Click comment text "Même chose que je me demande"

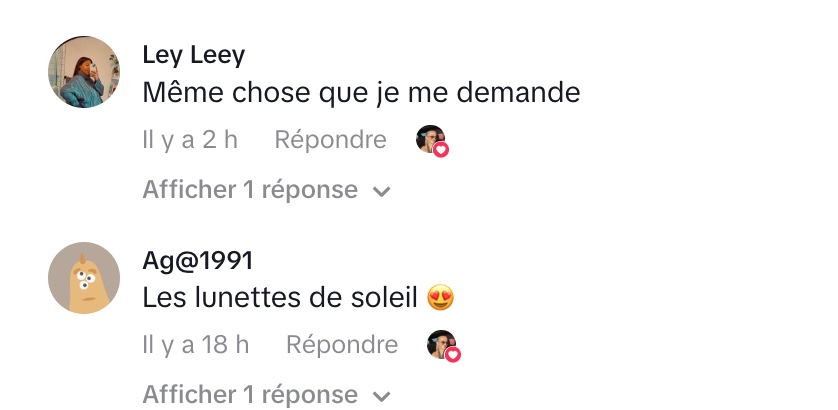pos(361,93)
